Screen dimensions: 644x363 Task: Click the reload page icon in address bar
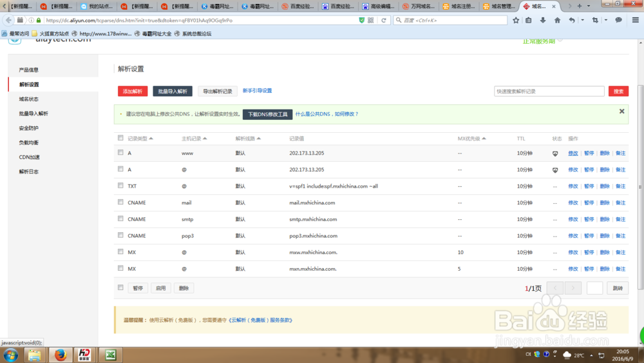384,20
